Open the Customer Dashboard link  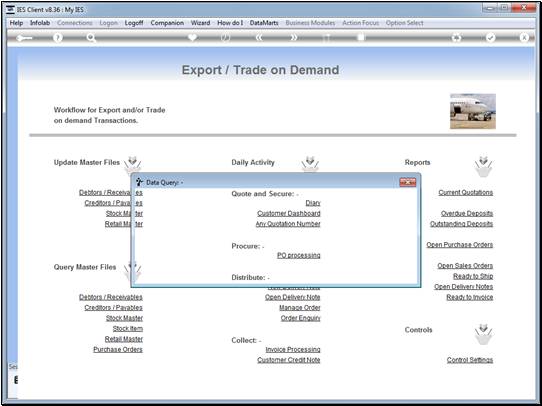point(289,214)
